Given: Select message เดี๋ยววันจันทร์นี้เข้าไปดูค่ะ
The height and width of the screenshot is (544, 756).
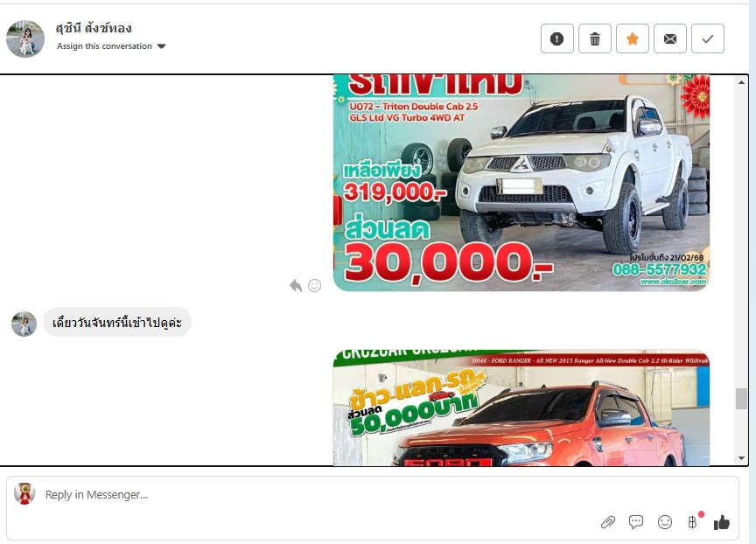Looking at the screenshot, I should (117, 323).
